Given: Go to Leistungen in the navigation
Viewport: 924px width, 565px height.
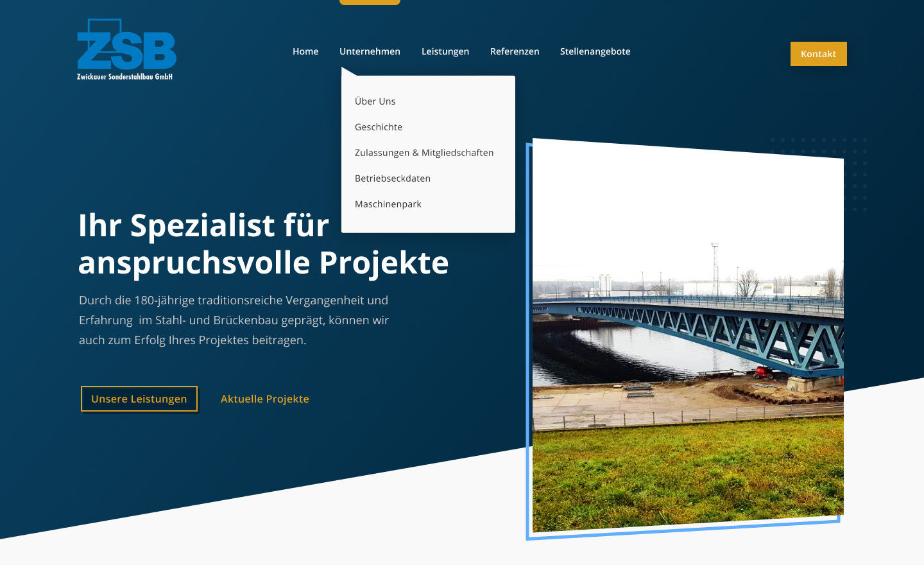Looking at the screenshot, I should [445, 51].
